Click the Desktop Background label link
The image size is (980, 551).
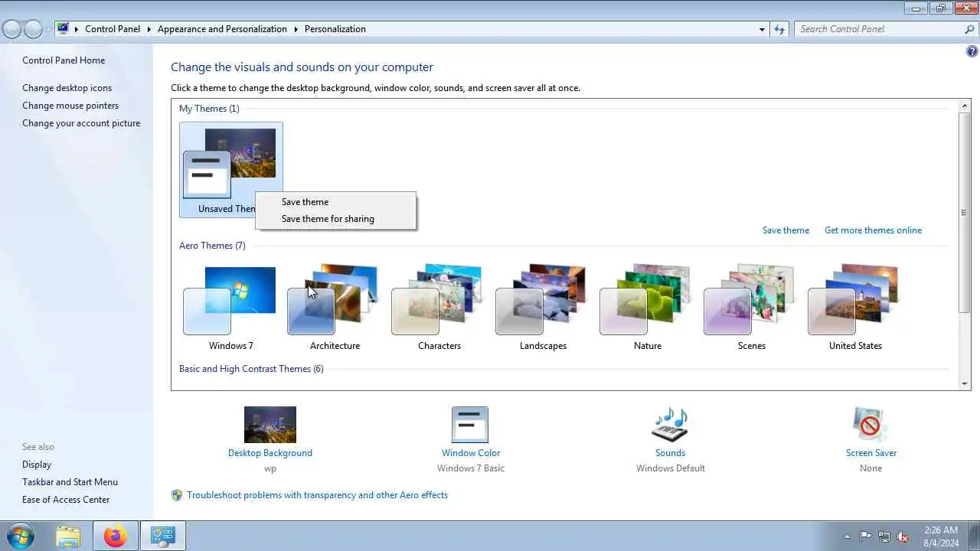269,453
